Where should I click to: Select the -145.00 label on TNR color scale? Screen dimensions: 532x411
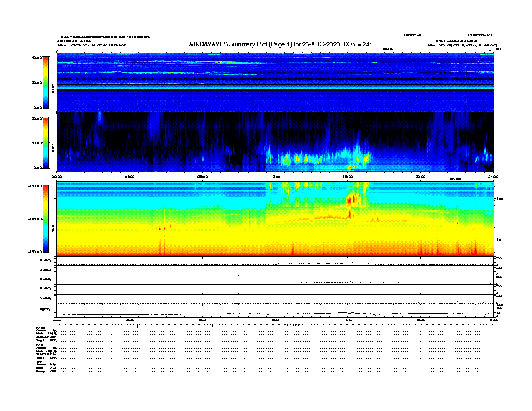[x=36, y=219]
